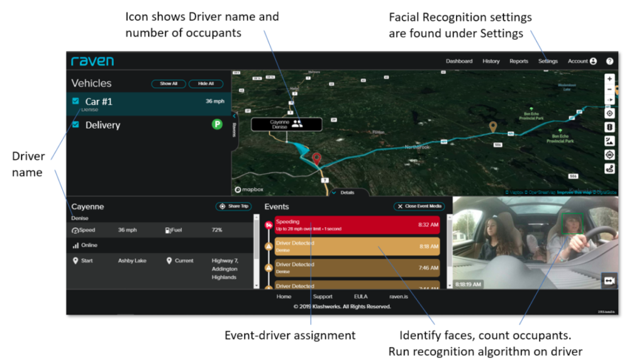
Task: Click the raven logo
Action: 92,61
